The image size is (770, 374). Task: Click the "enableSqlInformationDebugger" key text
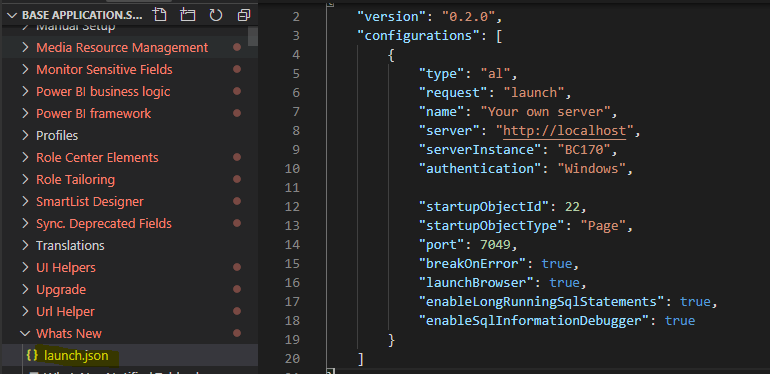click(x=534, y=321)
